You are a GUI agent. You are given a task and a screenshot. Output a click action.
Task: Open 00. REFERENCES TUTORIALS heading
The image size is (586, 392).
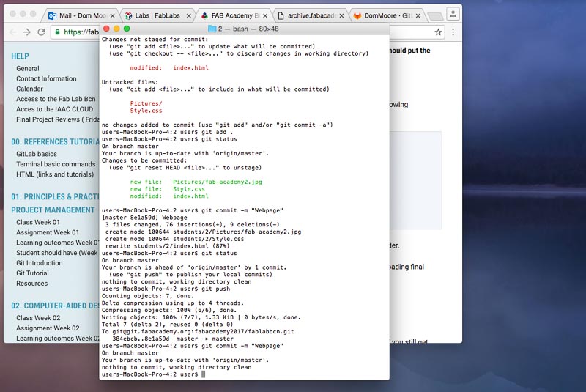[55, 142]
